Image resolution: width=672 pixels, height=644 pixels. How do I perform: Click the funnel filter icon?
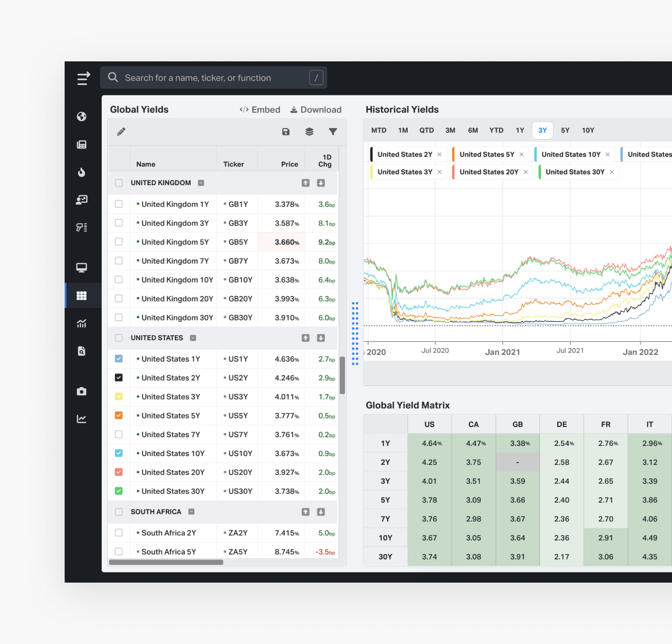(333, 132)
